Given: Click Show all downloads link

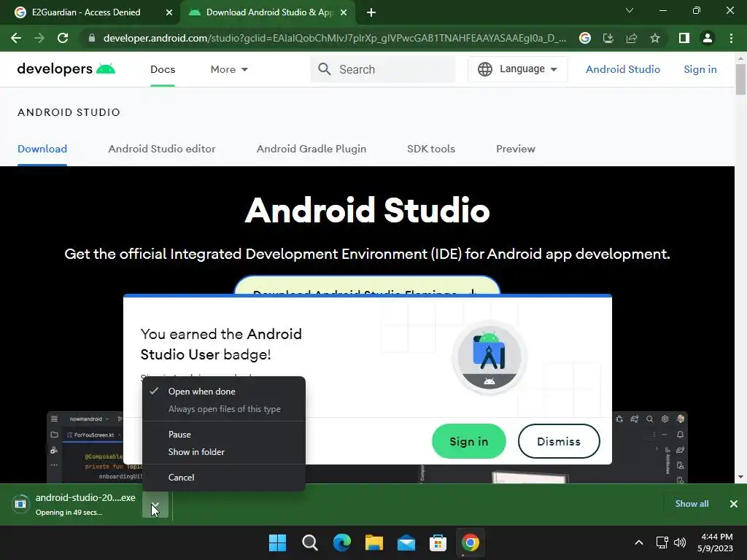Looking at the screenshot, I should pos(692,503).
